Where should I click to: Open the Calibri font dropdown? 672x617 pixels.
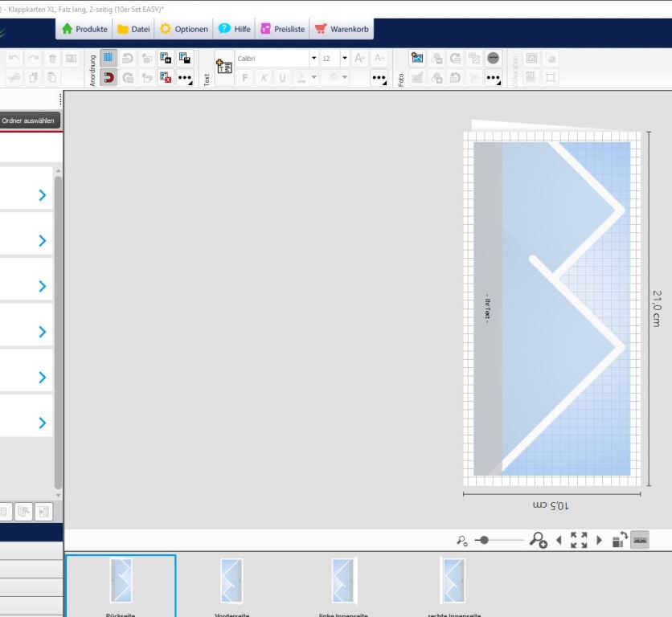(313, 59)
